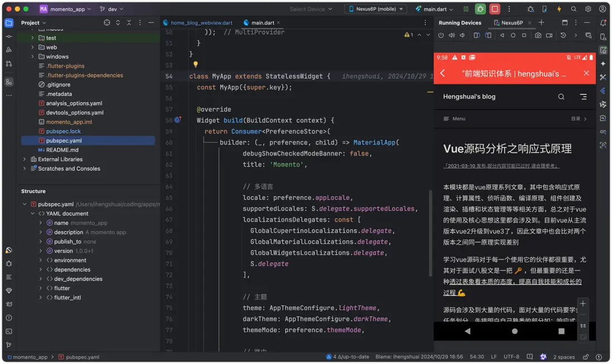Open Search Everywhere magnifier icon

(x=574, y=9)
